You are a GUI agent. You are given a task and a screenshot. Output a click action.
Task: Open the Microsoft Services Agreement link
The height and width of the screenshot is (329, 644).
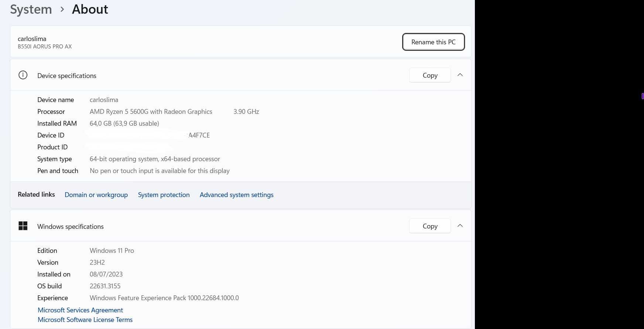pos(80,310)
